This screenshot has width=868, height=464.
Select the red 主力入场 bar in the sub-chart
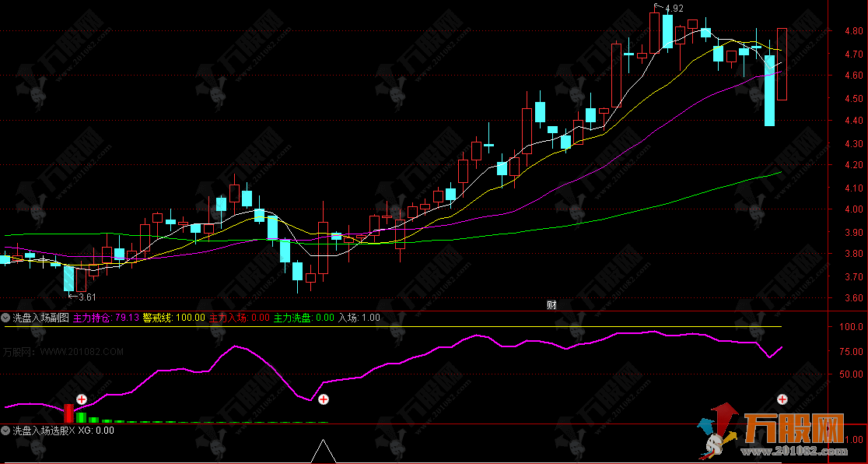click(68, 413)
